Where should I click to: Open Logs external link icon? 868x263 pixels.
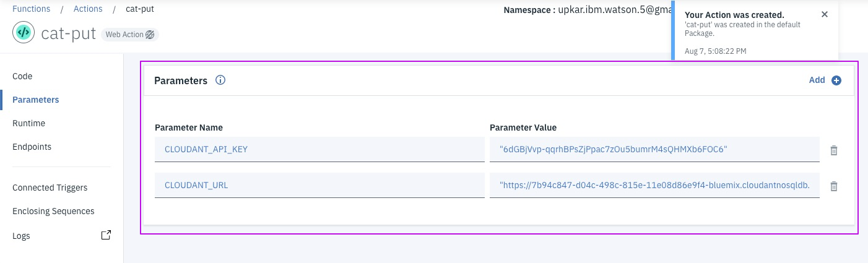click(x=106, y=235)
